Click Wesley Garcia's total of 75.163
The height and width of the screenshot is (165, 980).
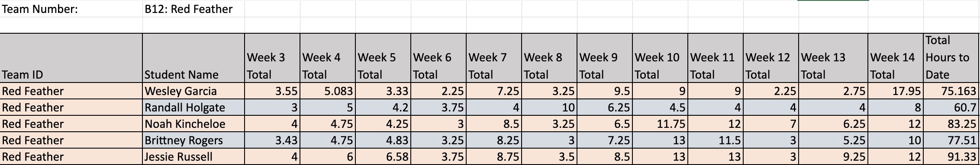coord(951,91)
